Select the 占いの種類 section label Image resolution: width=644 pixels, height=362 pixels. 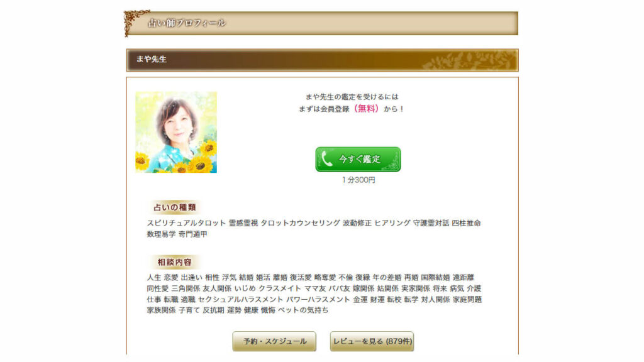(x=175, y=207)
